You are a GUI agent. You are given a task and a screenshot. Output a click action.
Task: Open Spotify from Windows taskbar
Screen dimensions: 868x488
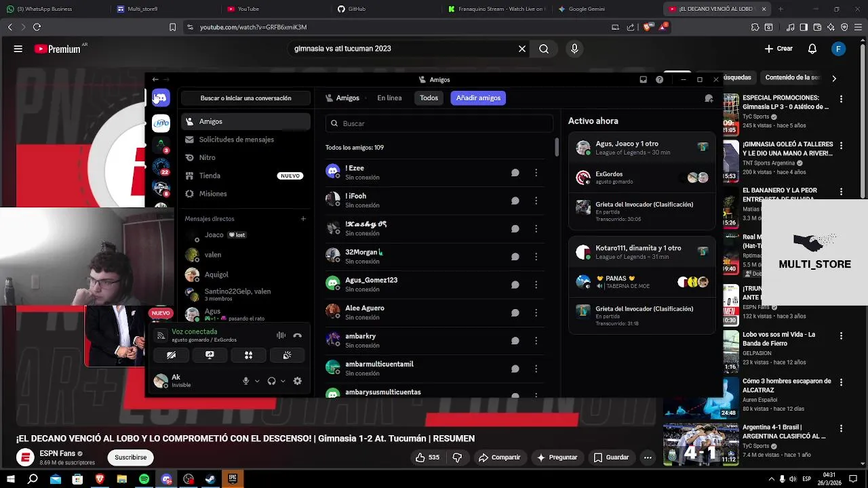144,479
